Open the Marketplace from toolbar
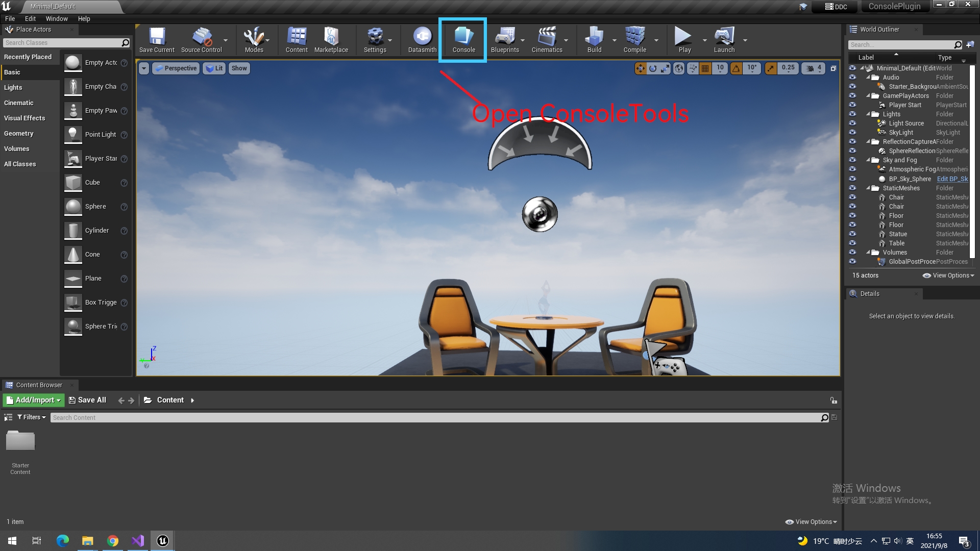Viewport: 980px width, 551px height. (331, 40)
